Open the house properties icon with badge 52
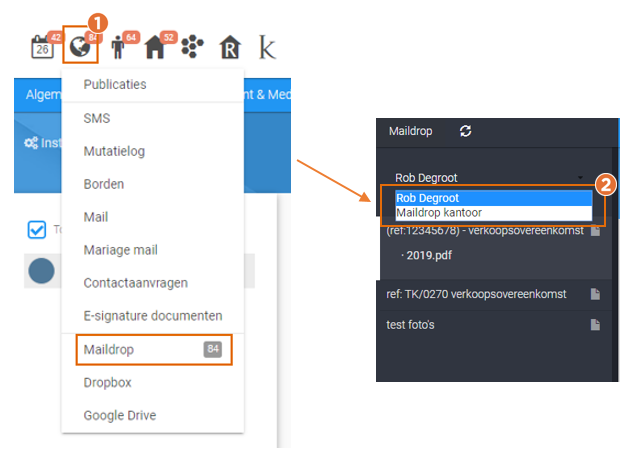 point(155,47)
